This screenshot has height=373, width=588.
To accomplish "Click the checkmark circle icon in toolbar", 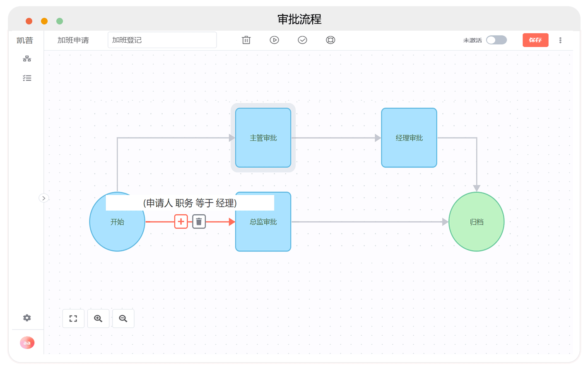I will point(302,40).
